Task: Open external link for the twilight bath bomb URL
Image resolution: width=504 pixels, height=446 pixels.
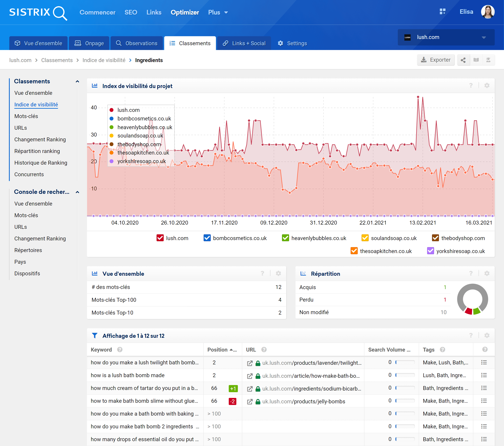Action: (250, 363)
